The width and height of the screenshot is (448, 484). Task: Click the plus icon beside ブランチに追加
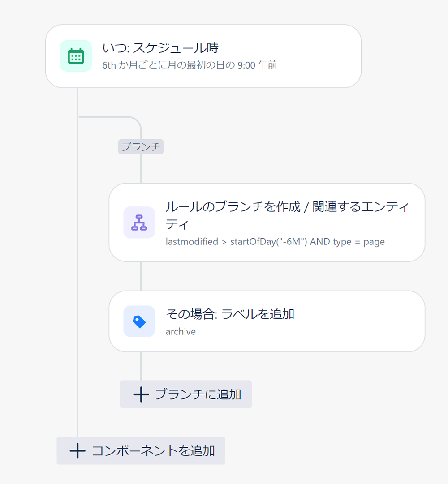(x=141, y=394)
